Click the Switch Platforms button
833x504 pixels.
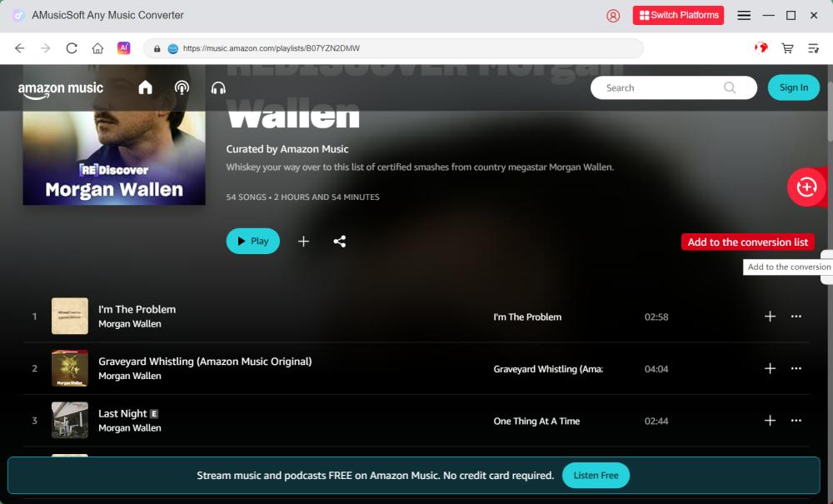[678, 15]
